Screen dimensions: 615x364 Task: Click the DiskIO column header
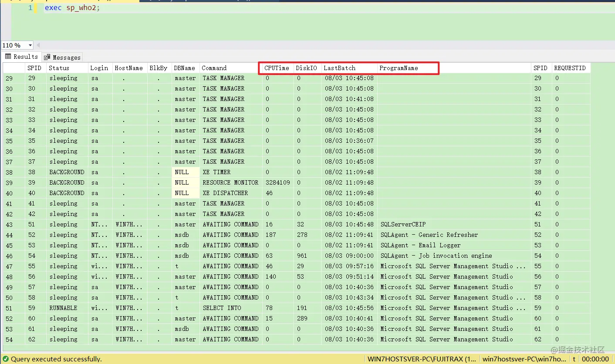coord(306,68)
